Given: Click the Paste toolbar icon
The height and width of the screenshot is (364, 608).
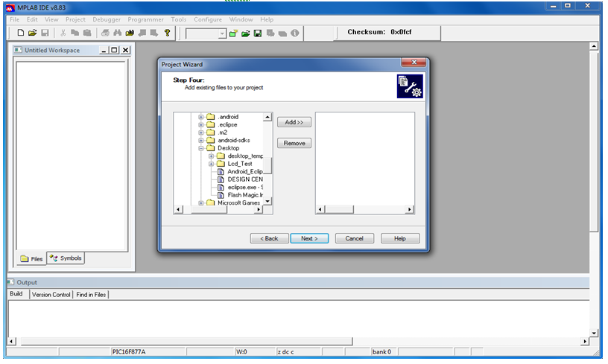Looking at the screenshot, I should pos(87,33).
